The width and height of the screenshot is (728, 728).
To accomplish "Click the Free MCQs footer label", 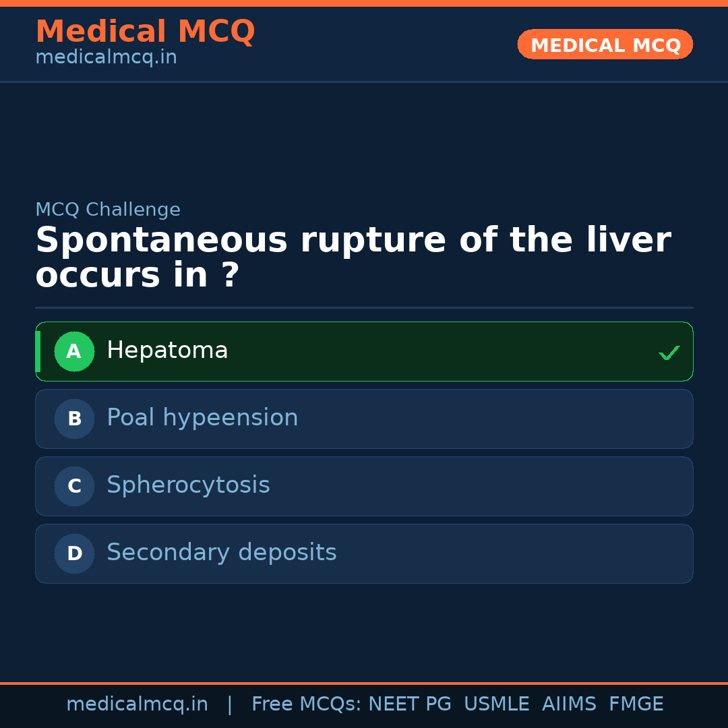I will pyautogui.click(x=306, y=704).
